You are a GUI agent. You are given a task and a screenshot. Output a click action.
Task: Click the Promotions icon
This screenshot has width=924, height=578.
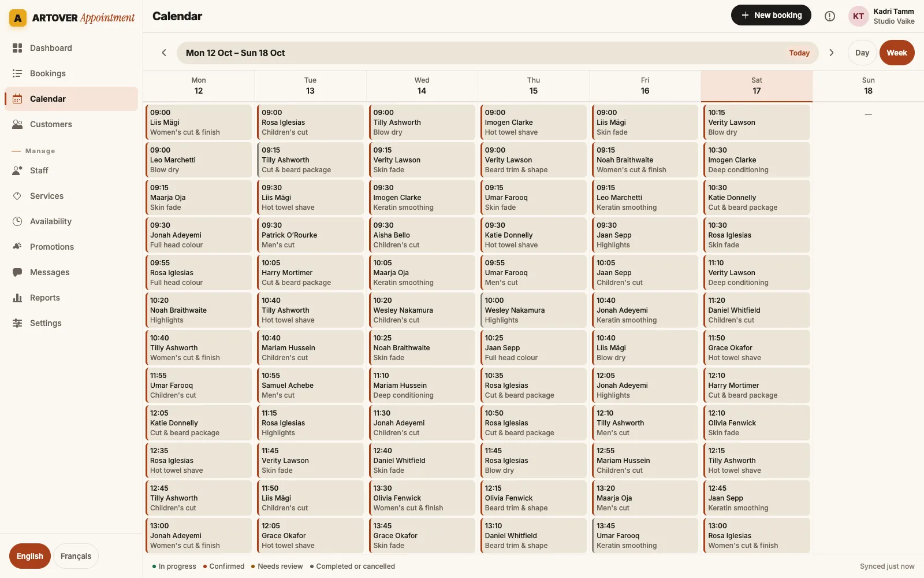(x=17, y=247)
